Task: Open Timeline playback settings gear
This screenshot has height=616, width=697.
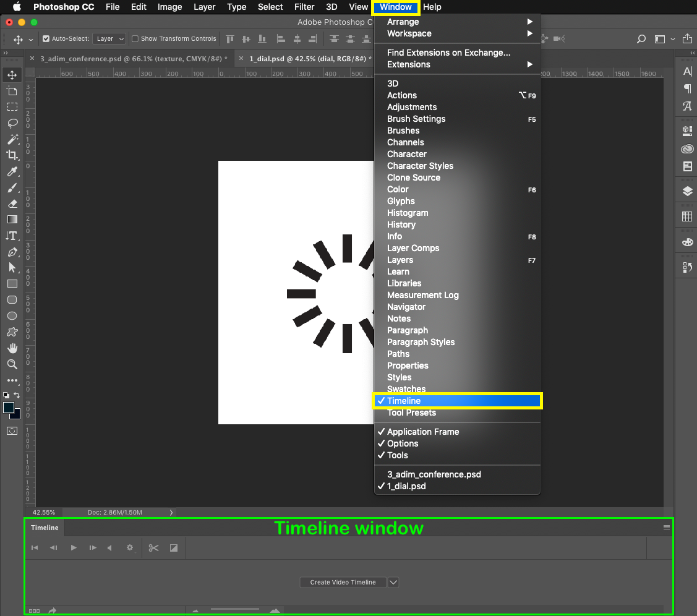Action: (x=130, y=547)
